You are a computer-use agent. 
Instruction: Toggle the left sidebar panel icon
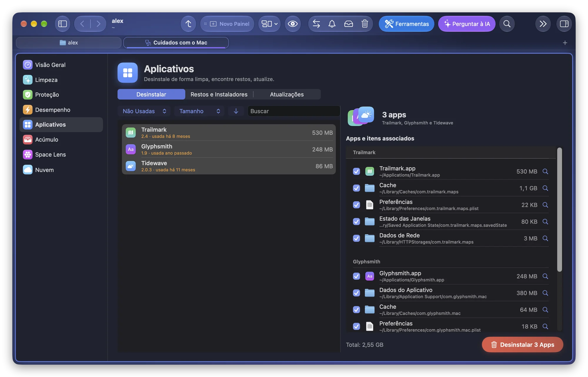pyautogui.click(x=62, y=24)
